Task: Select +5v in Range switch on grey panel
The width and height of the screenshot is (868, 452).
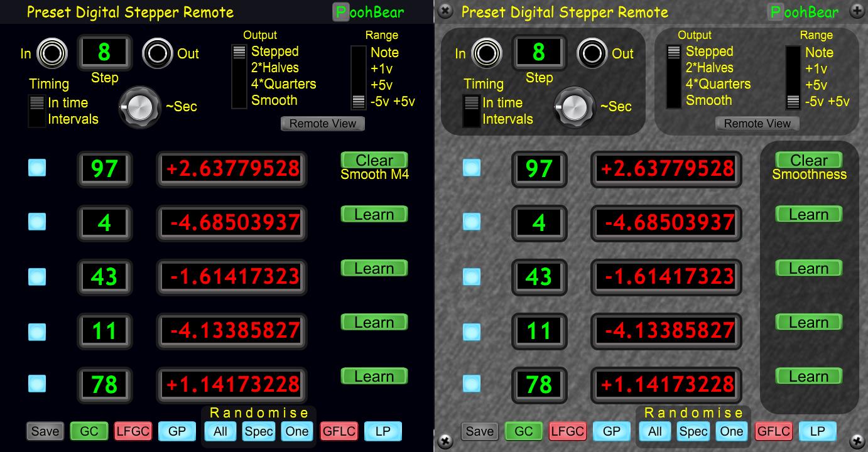Action: tap(793, 85)
